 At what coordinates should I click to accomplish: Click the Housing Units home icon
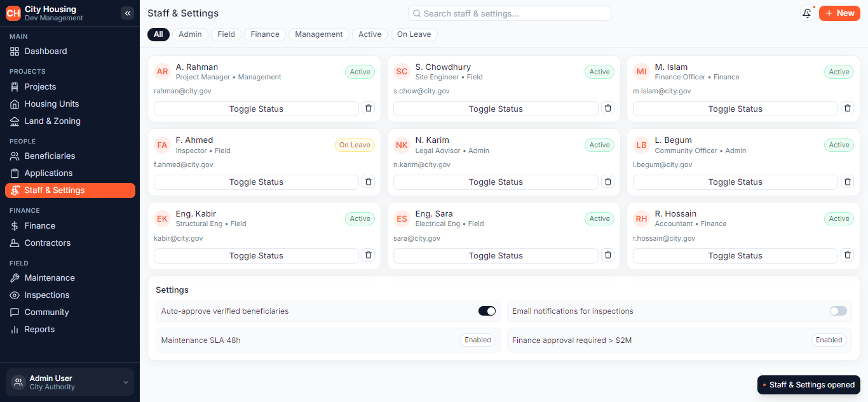coord(15,104)
